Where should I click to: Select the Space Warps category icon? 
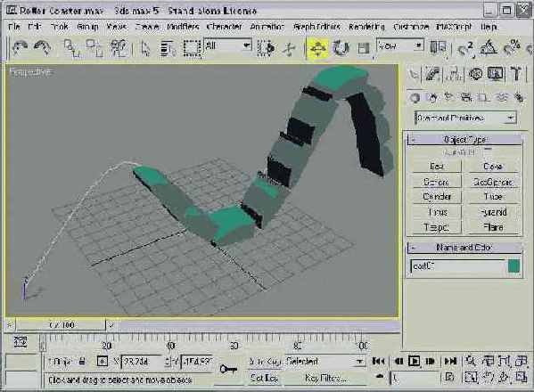point(501,98)
